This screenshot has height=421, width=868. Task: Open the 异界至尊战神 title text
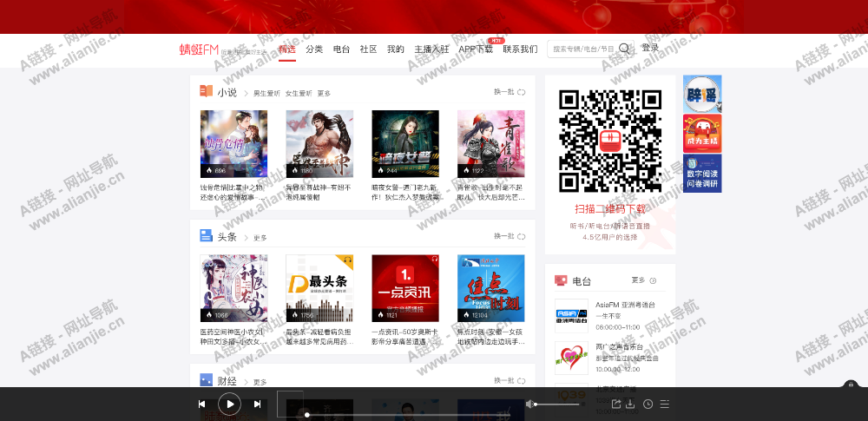[319, 192]
